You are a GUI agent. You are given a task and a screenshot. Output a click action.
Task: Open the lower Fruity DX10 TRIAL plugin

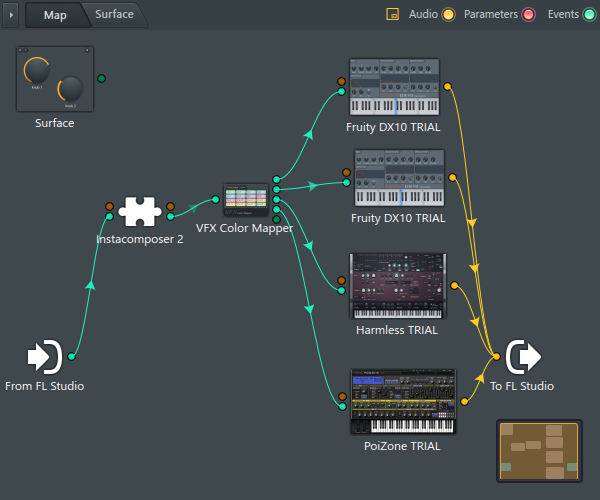(x=399, y=178)
